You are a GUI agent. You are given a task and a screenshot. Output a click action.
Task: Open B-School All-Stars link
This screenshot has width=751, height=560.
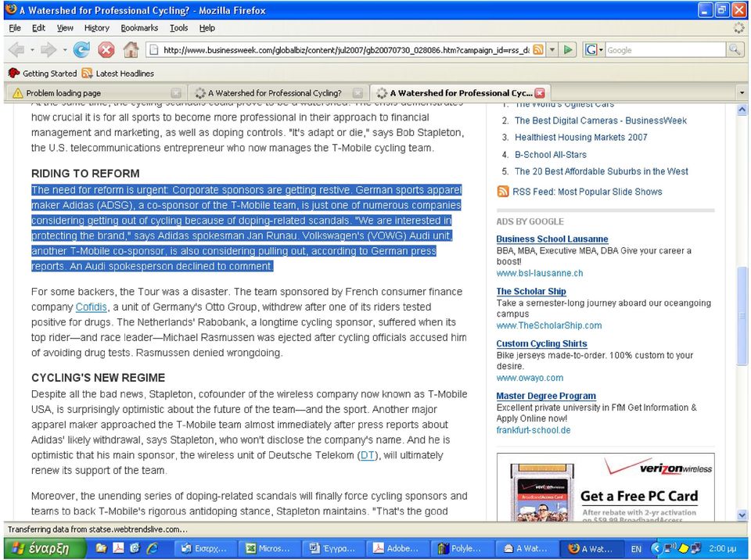point(550,155)
